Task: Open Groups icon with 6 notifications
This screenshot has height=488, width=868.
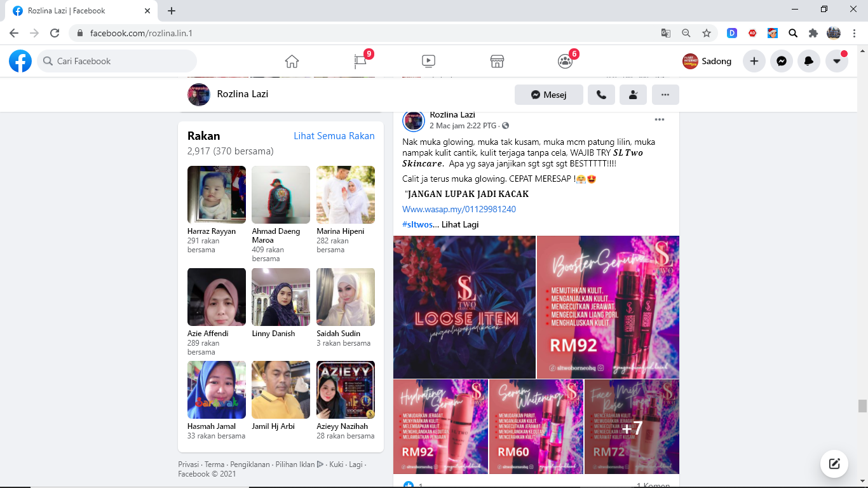Action: pos(565,61)
